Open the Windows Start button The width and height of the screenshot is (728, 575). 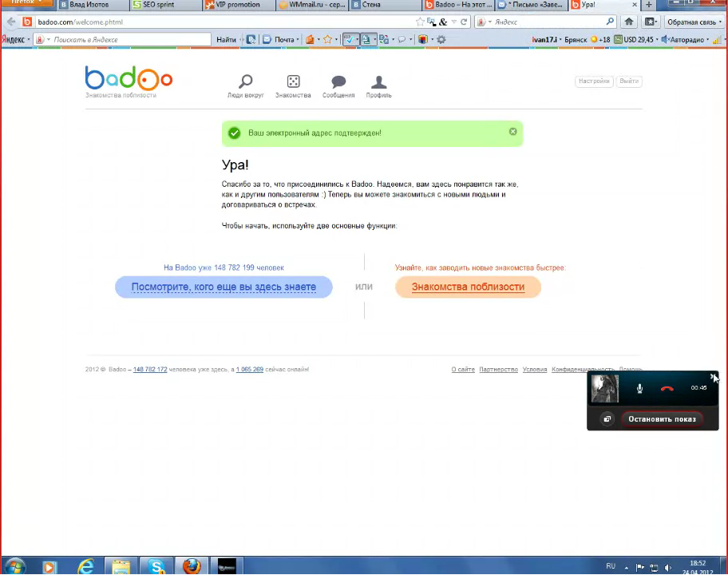[14, 566]
